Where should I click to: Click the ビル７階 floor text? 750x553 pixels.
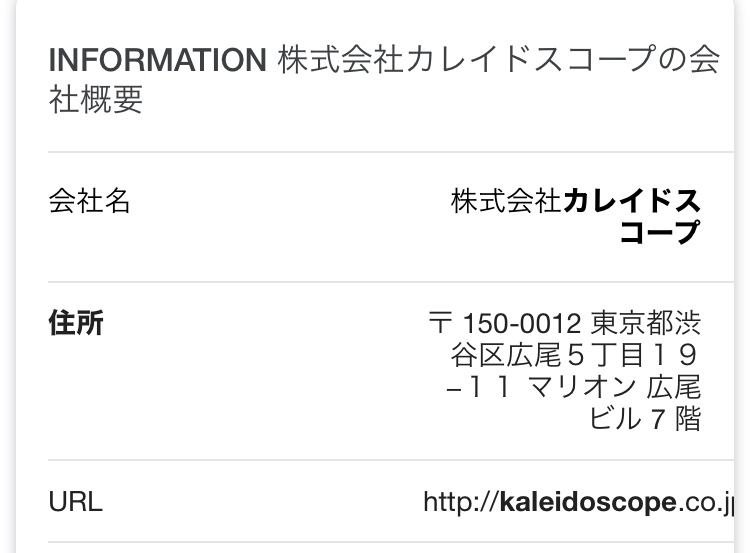[x=645, y=418]
